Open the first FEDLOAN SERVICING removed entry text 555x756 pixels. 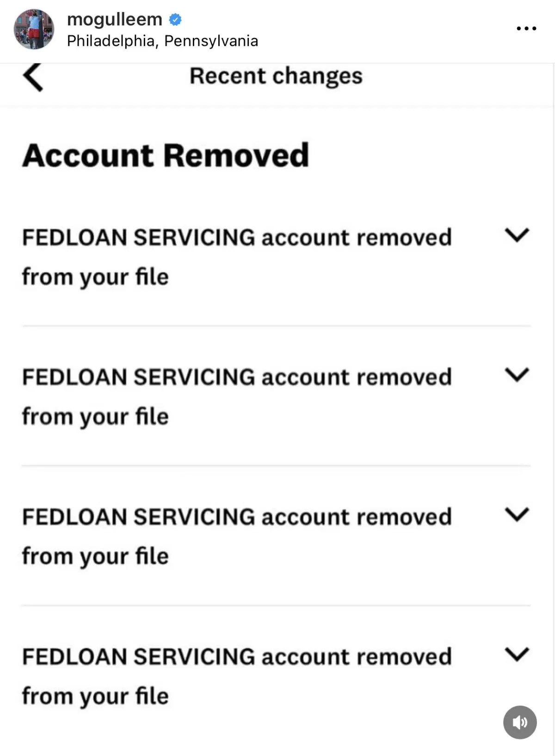click(237, 257)
